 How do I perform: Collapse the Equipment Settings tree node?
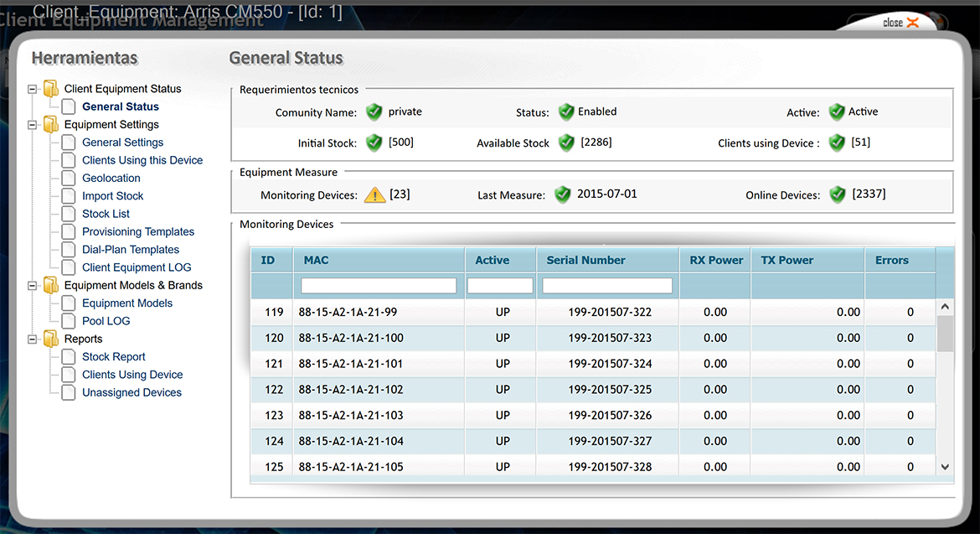point(33,125)
